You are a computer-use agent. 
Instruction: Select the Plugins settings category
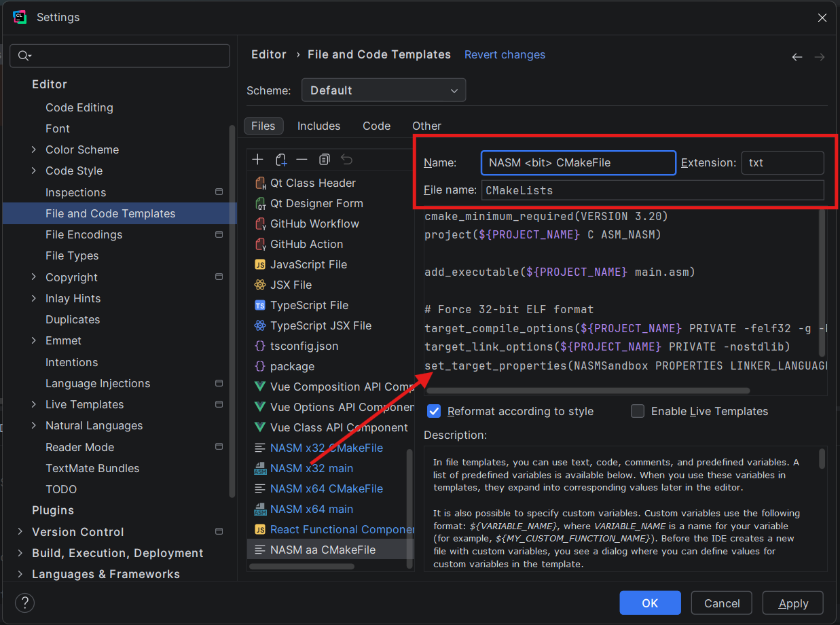pyautogui.click(x=53, y=510)
